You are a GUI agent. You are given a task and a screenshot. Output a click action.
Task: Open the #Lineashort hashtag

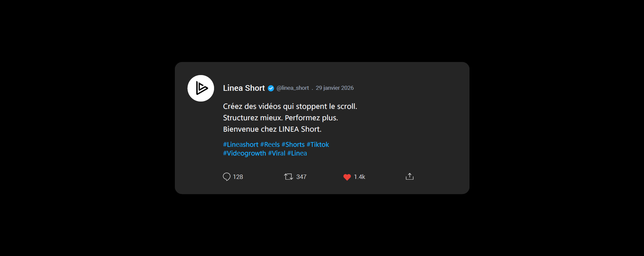[241, 144]
